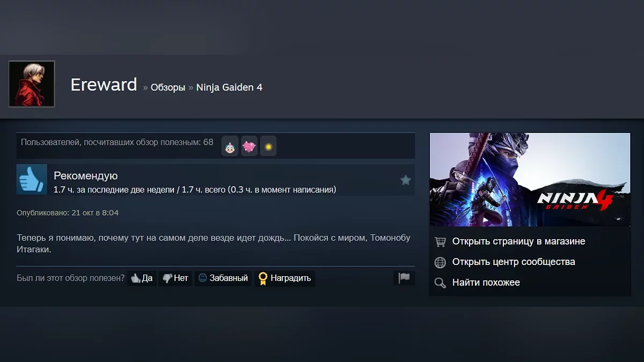Open Открыть центр сообщества link
Viewport: 644px width, 362px height.
(x=514, y=262)
